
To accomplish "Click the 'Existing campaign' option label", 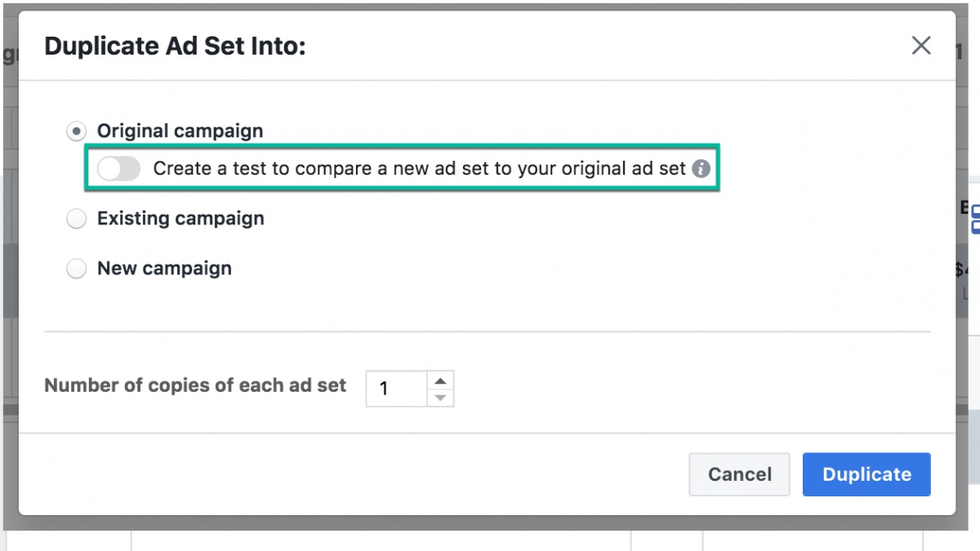I will coord(180,219).
